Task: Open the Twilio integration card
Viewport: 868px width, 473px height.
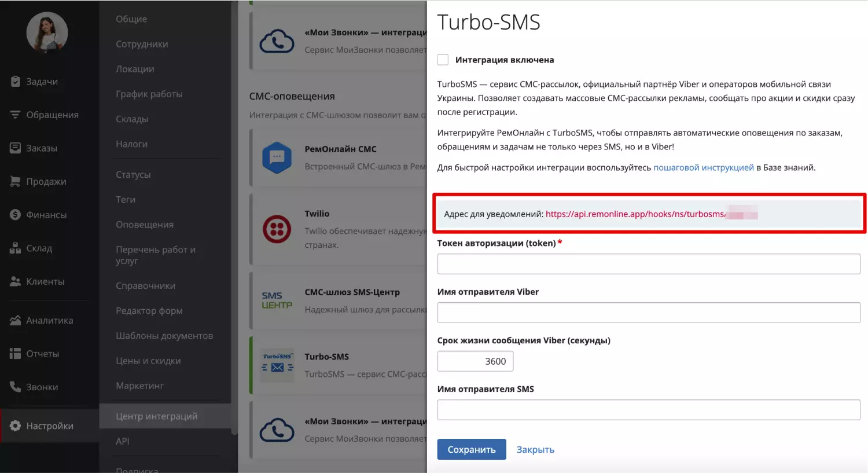Action: 339,229
